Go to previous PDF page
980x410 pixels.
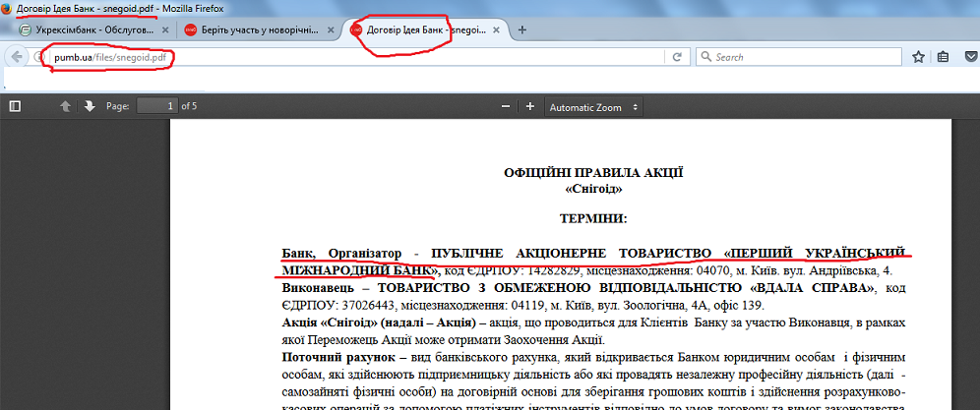65,106
